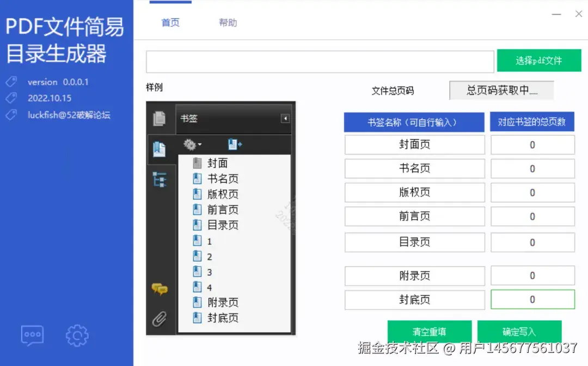
Task: Switch to the 首页 tab
Action: [x=170, y=22]
